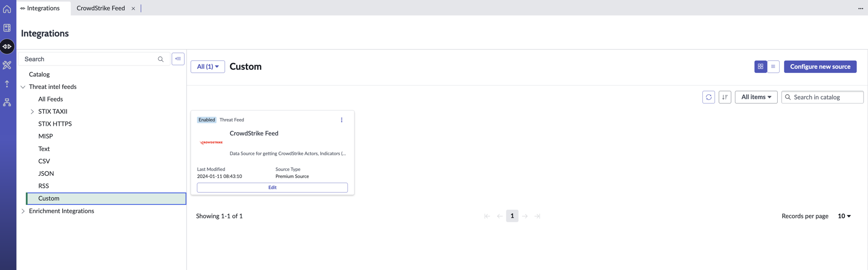Expand the STIX TAXII node
Screen dimensions: 868x270
32,112
